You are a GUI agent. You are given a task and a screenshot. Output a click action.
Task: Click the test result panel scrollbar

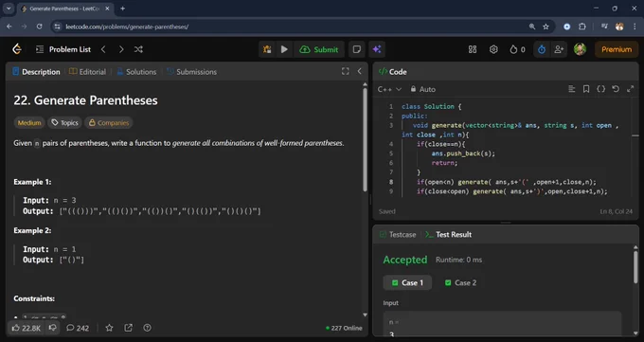[x=635, y=267]
